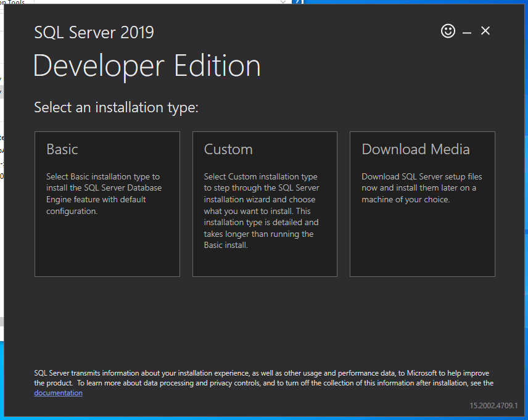Choose the Basic installation type
This screenshot has height=420, width=528.
click(x=107, y=204)
